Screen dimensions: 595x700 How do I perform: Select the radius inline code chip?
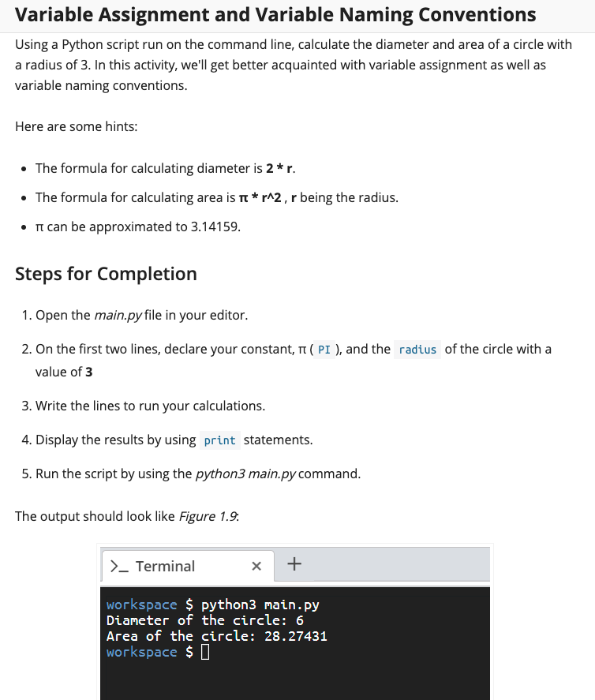416,349
